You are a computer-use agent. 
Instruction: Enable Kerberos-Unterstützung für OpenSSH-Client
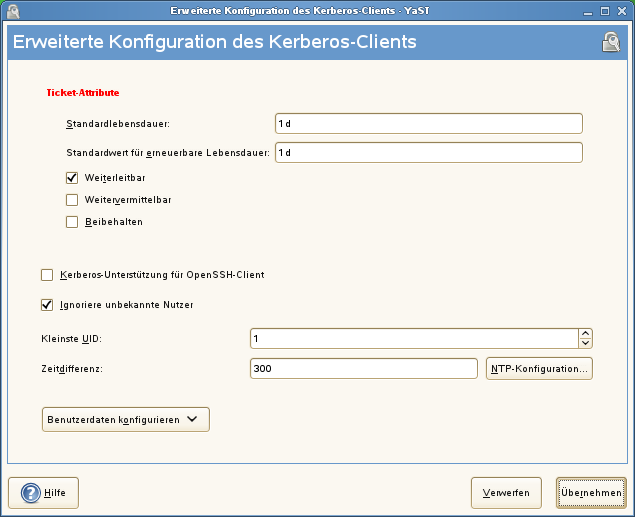47,274
